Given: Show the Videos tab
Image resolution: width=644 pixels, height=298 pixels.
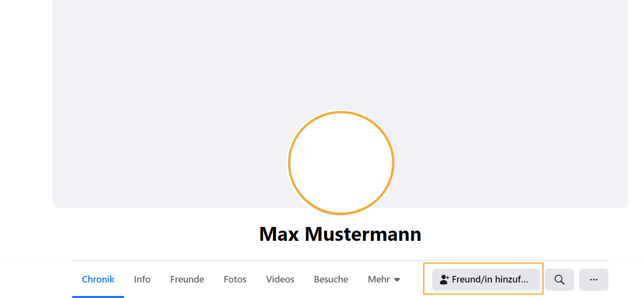Looking at the screenshot, I should (280, 280).
